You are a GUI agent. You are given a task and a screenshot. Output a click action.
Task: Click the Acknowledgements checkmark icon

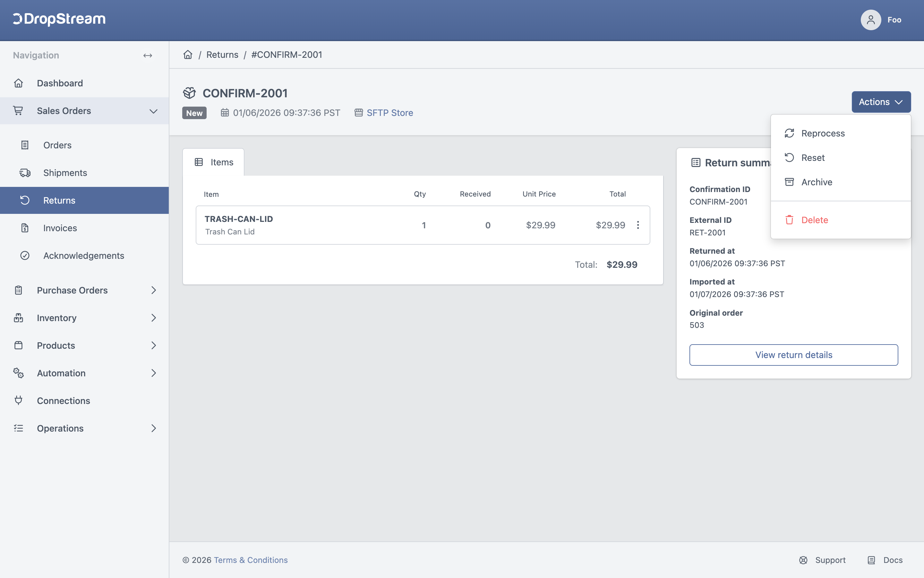pyautogui.click(x=25, y=256)
